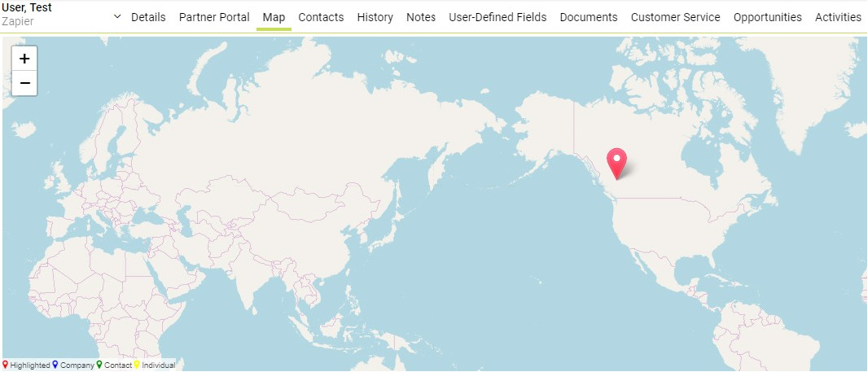Click the 'Company' legend label

77,365
